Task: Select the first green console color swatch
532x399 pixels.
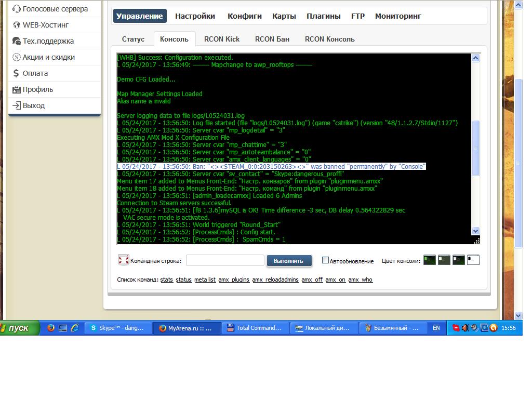Action: [430, 260]
